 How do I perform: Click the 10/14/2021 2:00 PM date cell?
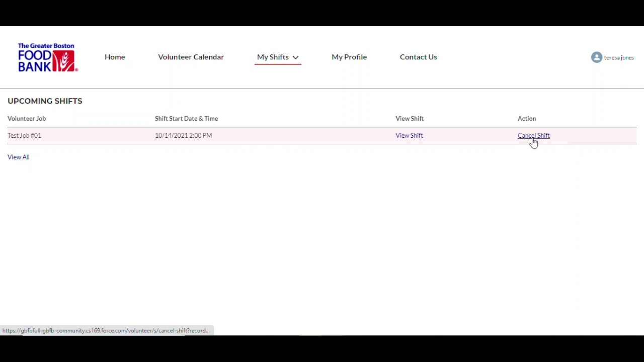point(184,136)
